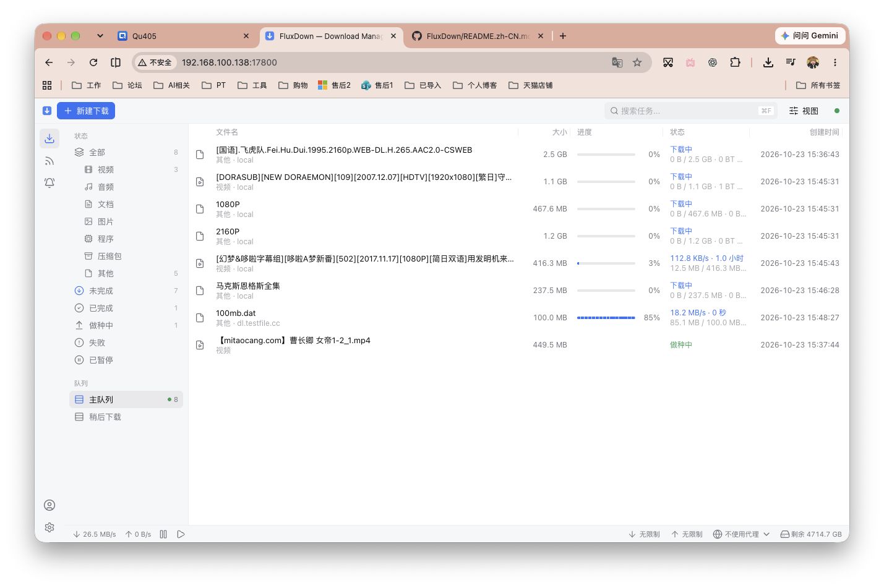Image resolution: width=884 pixels, height=588 pixels.
Task: Click video file icon of 曹长卿 mp4 row
Action: pos(200,345)
